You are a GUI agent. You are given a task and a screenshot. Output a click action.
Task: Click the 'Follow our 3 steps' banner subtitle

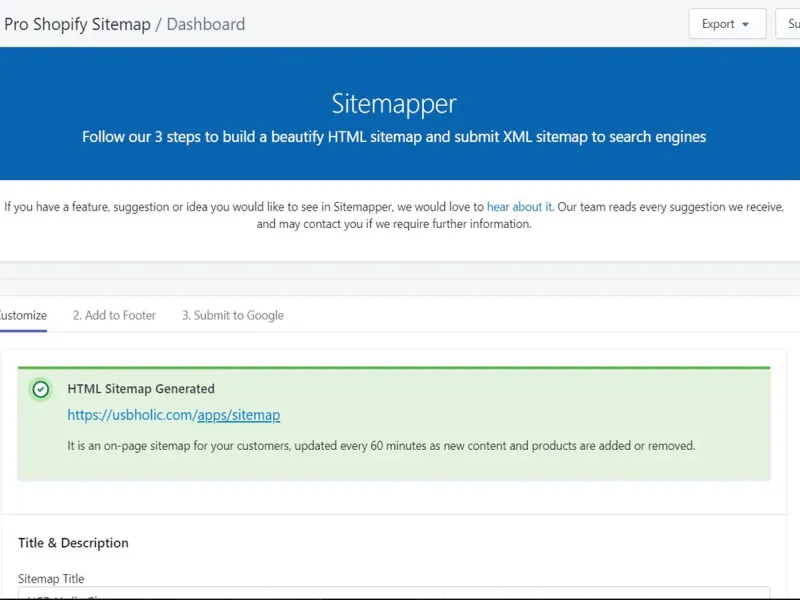pos(394,137)
